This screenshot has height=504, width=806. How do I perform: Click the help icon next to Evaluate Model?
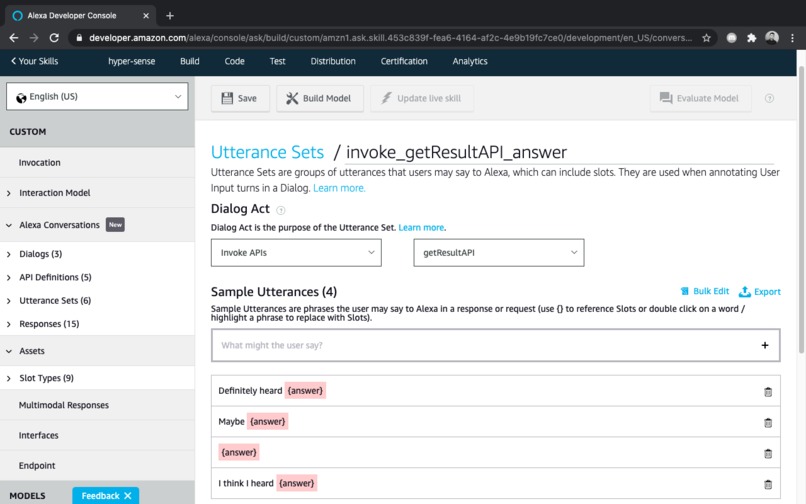[x=770, y=98]
